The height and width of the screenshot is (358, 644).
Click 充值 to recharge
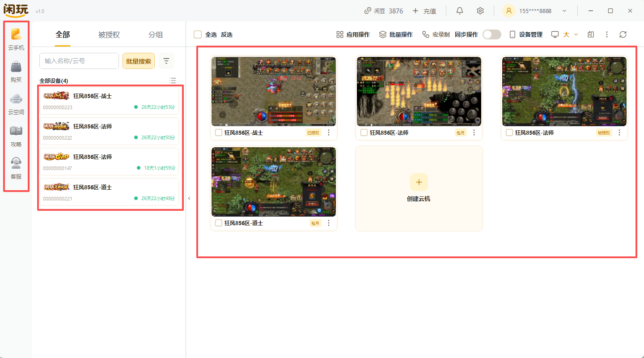pyautogui.click(x=424, y=11)
